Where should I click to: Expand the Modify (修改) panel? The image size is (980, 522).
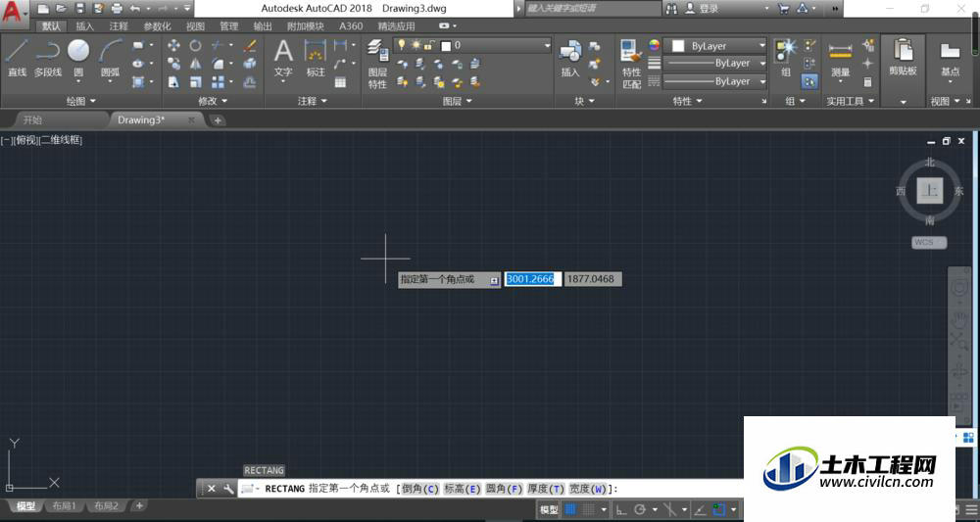pyautogui.click(x=213, y=101)
